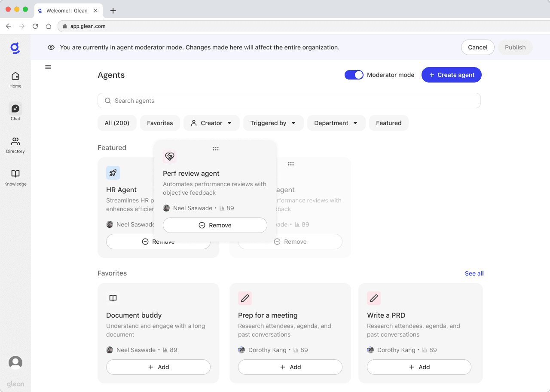This screenshot has height=392, width=550.
Task: Switch to the Welcome! | Glean browser tab
Action: [x=67, y=11]
